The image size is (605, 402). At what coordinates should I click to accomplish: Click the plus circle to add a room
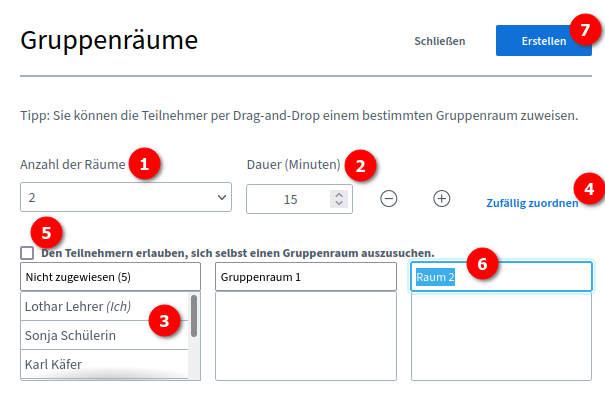441,198
